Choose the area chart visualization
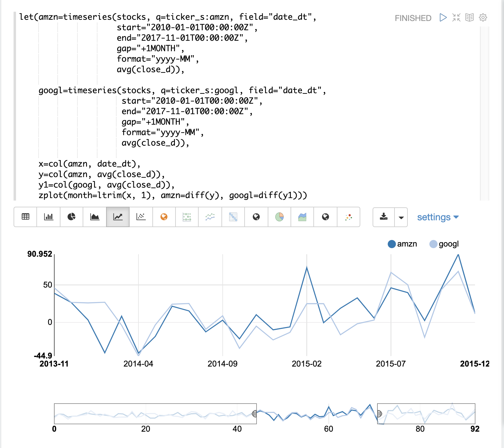 click(x=95, y=217)
